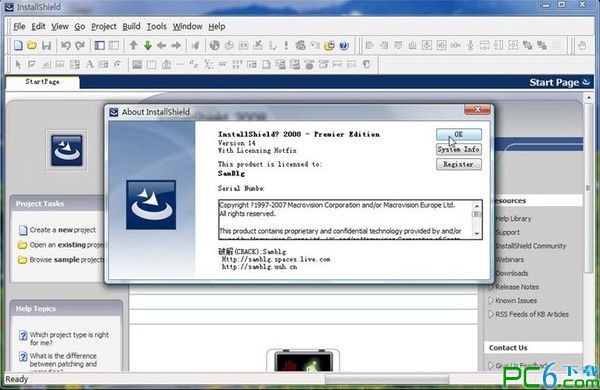Click the Save floppy disk icon
Screen dimensions: 600x390
click(x=46, y=46)
